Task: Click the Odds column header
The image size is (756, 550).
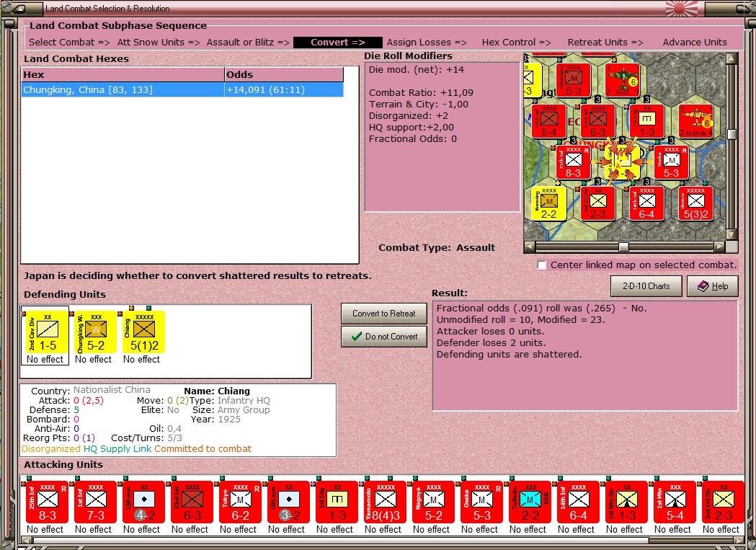Action: click(x=284, y=74)
